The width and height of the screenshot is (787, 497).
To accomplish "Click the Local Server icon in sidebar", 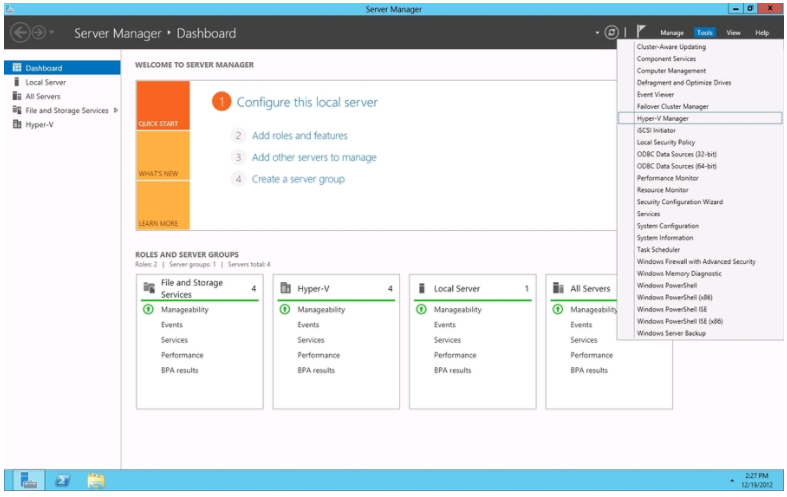I will 17,81.
